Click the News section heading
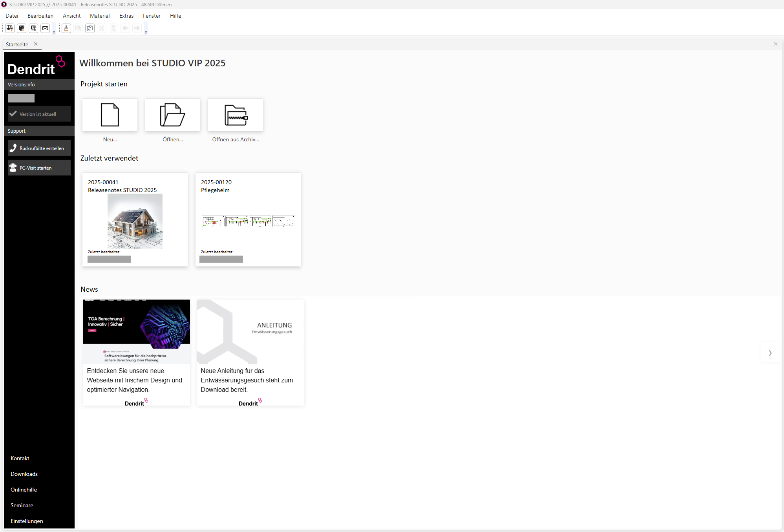The height and width of the screenshot is (532, 784). [x=89, y=289]
